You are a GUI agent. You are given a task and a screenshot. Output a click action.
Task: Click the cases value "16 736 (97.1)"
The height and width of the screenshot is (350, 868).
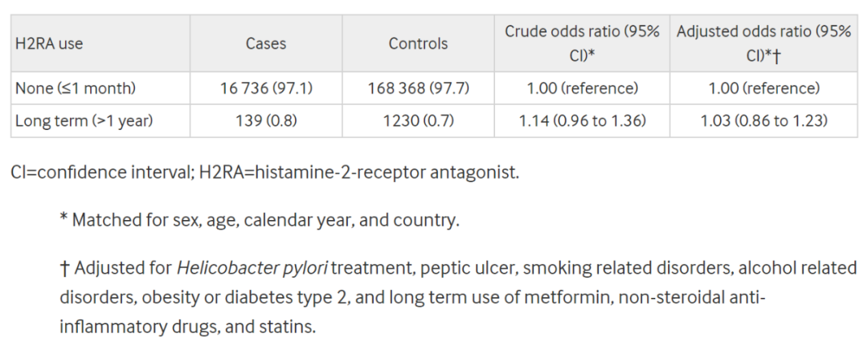click(266, 88)
